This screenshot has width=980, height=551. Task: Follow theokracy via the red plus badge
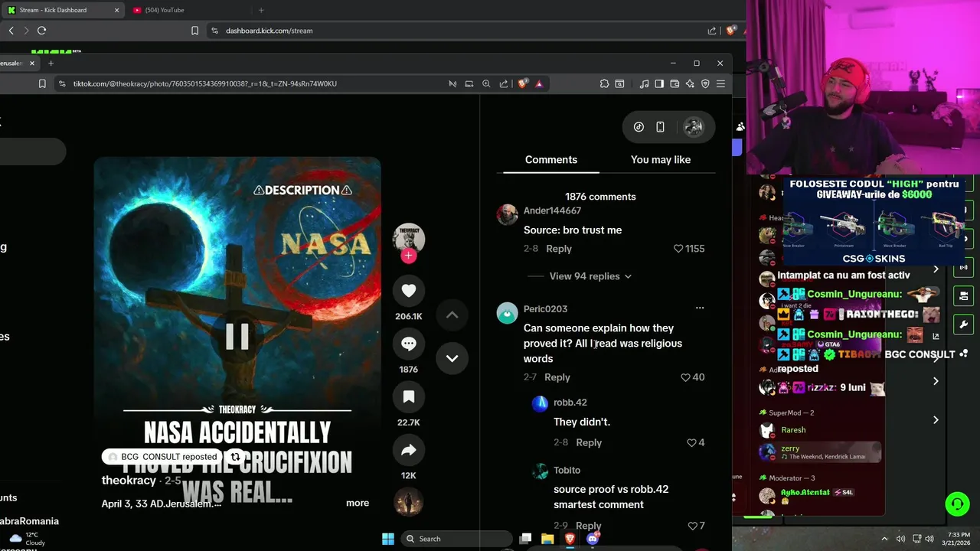(409, 256)
